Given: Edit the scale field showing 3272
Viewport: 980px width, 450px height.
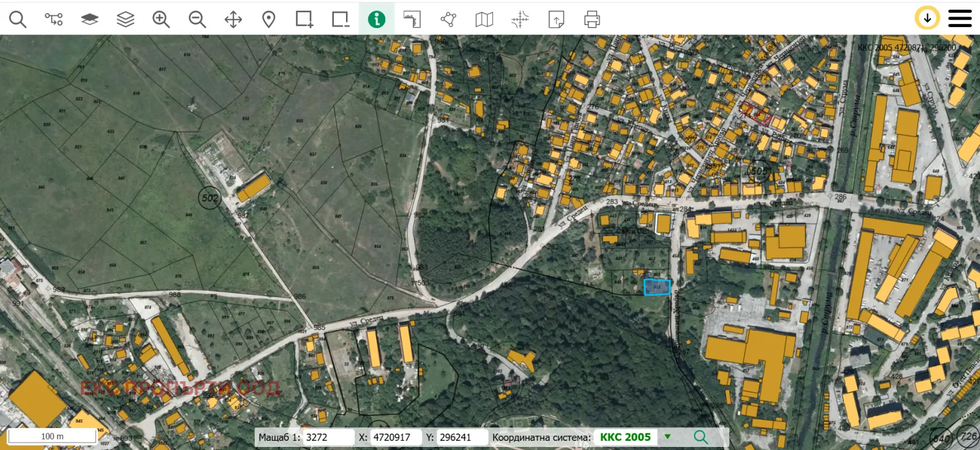Looking at the screenshot, I should pyautogui.click(x=329, y=437).
